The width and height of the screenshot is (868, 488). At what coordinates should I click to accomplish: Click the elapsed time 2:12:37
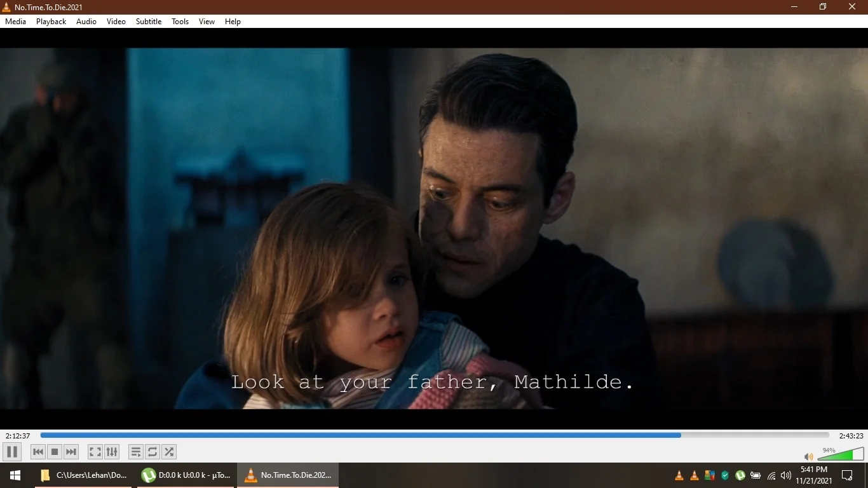tap(18, 436)
